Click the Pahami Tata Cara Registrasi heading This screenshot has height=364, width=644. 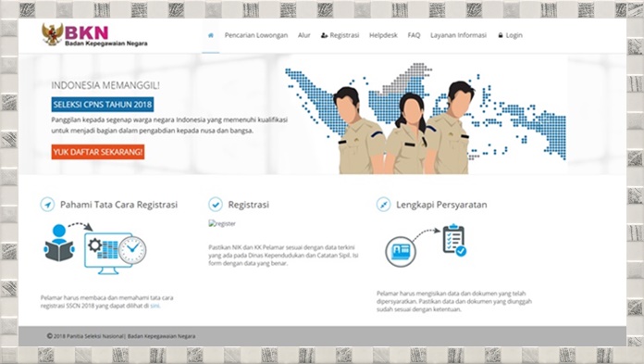[x=118, y=205]
